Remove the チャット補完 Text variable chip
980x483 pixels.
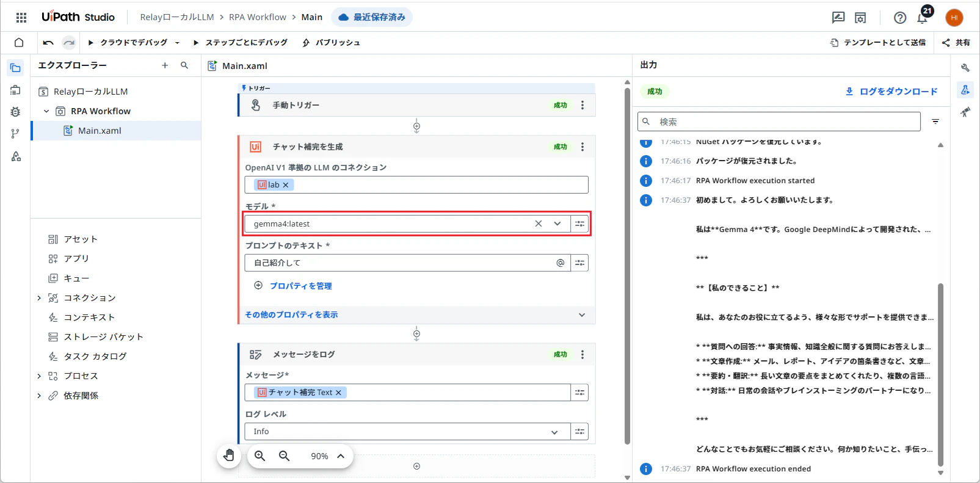(339, 393)
